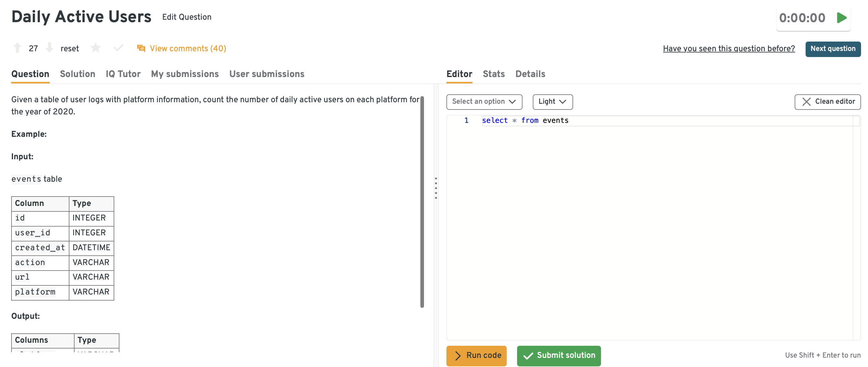This screenshot has width=868, height=367.
Task: Click the question panel vertical scrollbar
Action: [x=422, y=202]
